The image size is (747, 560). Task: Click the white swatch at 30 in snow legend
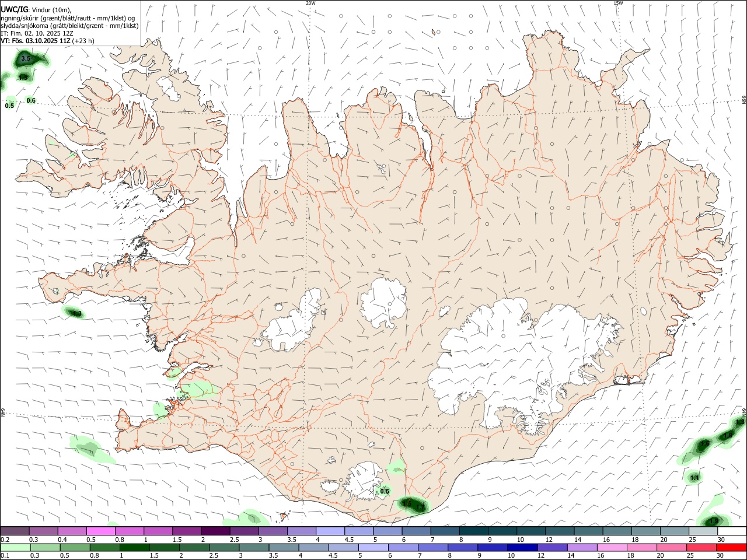(731, 531)
